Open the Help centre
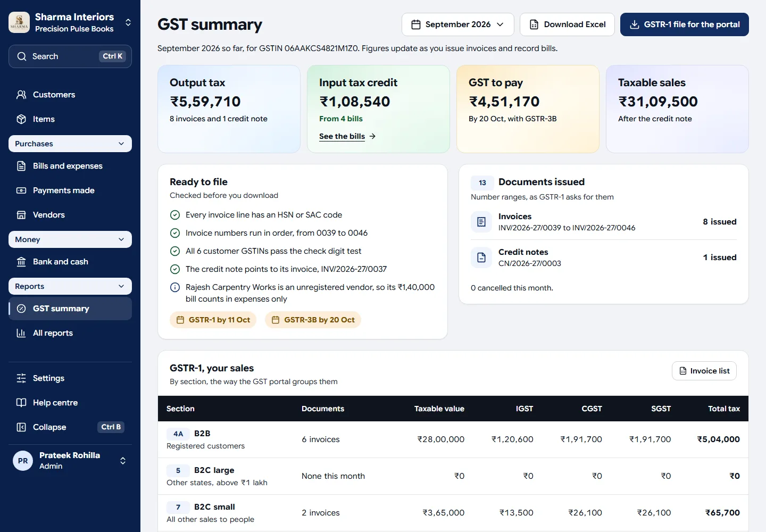Screen dimensions: 766x532 [70, 403]
